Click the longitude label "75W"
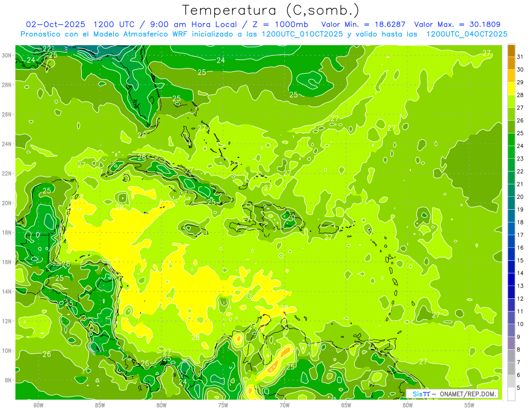The image size is (532, 411). (223, 405)
